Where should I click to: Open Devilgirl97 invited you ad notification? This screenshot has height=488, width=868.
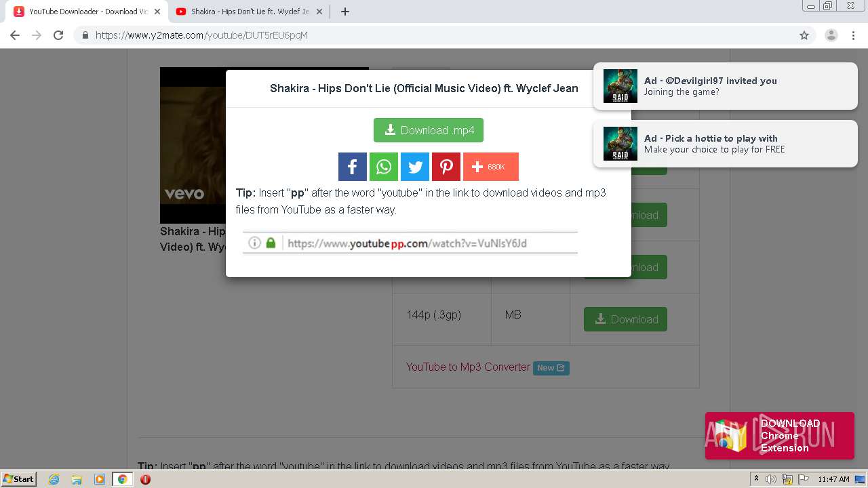pos(725,86)
